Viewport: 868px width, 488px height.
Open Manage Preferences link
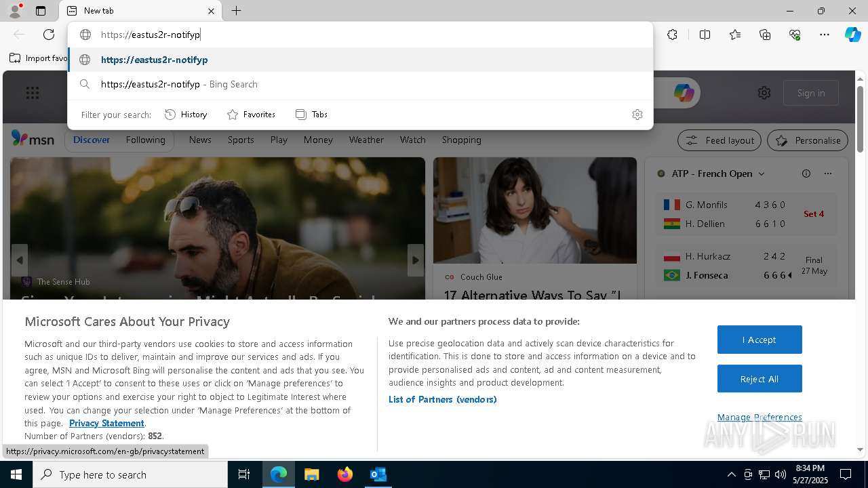tap(759, 417)
